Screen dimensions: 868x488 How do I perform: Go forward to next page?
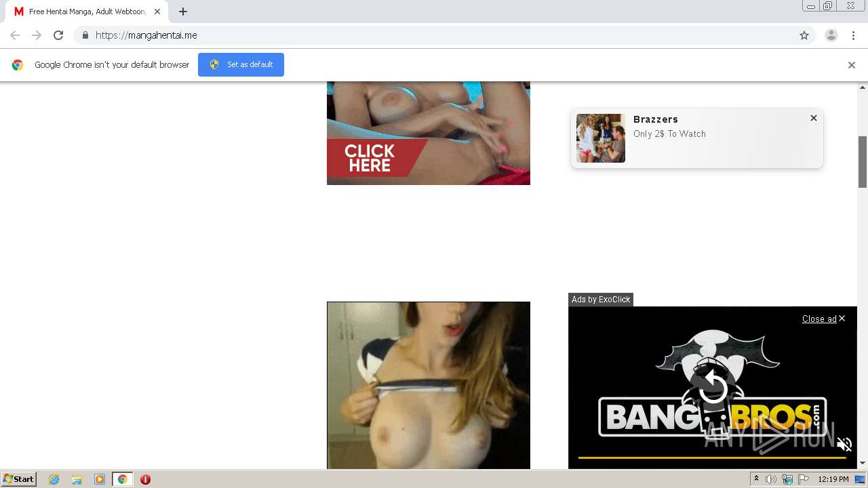pos(37,35)
